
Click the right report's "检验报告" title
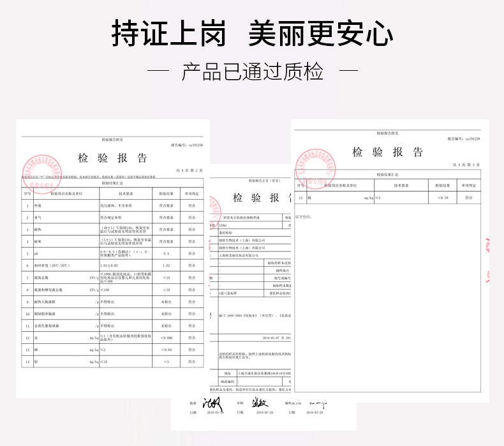click(387, 152)
